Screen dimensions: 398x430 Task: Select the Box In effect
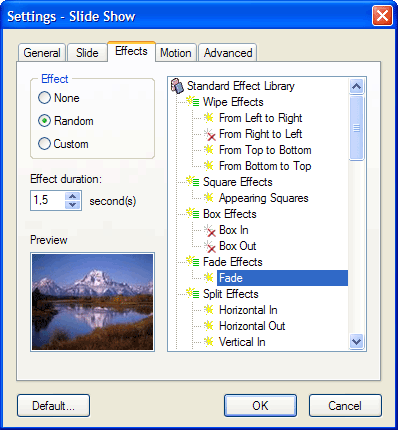coord(234,230)
